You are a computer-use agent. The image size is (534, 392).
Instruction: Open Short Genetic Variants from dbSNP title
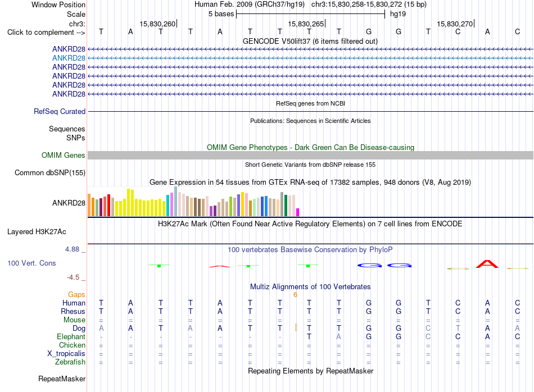click(310, 165)
